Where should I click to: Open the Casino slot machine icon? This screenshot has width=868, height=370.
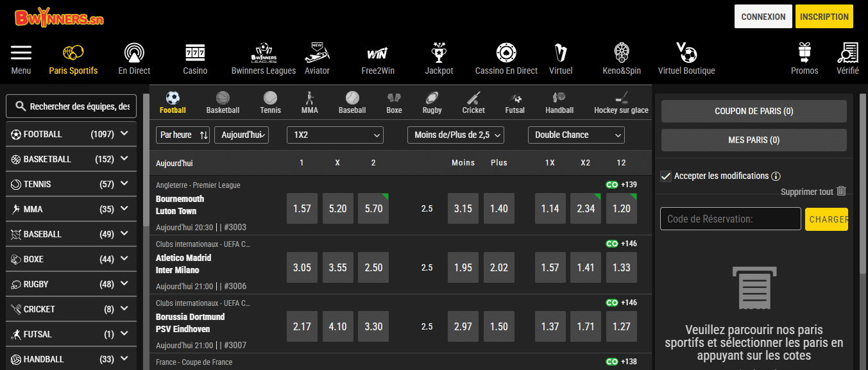[195, 53]
